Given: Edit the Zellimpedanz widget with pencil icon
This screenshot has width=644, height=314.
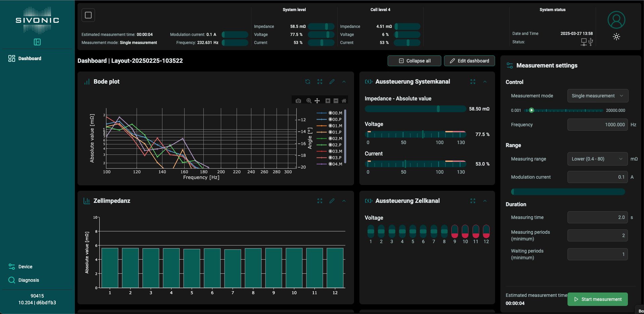Looking at the screenshot, I should pos(332,201).
